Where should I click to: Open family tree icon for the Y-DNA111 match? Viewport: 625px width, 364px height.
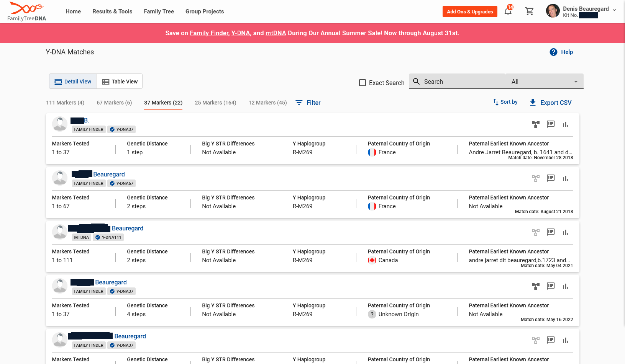(x=536, y=232)
